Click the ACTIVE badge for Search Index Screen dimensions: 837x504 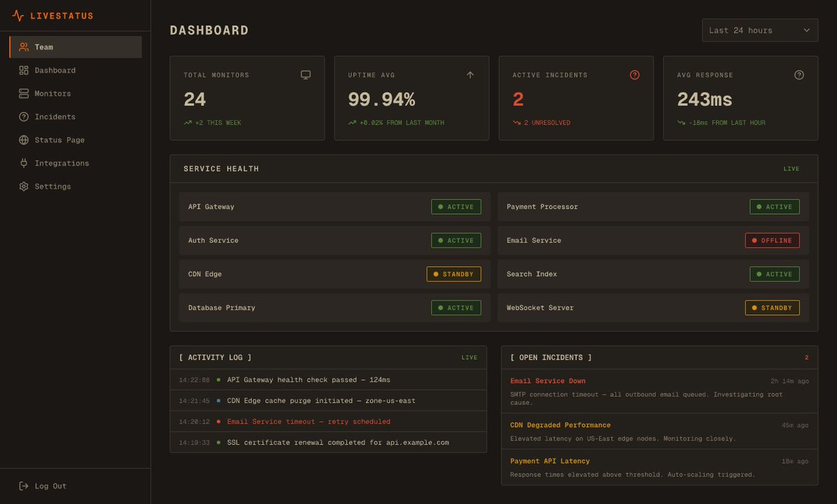(775, 274)
